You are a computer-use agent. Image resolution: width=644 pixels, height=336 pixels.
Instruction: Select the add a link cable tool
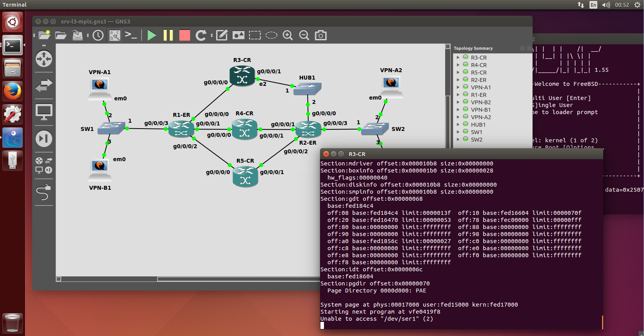coord(44,192)
